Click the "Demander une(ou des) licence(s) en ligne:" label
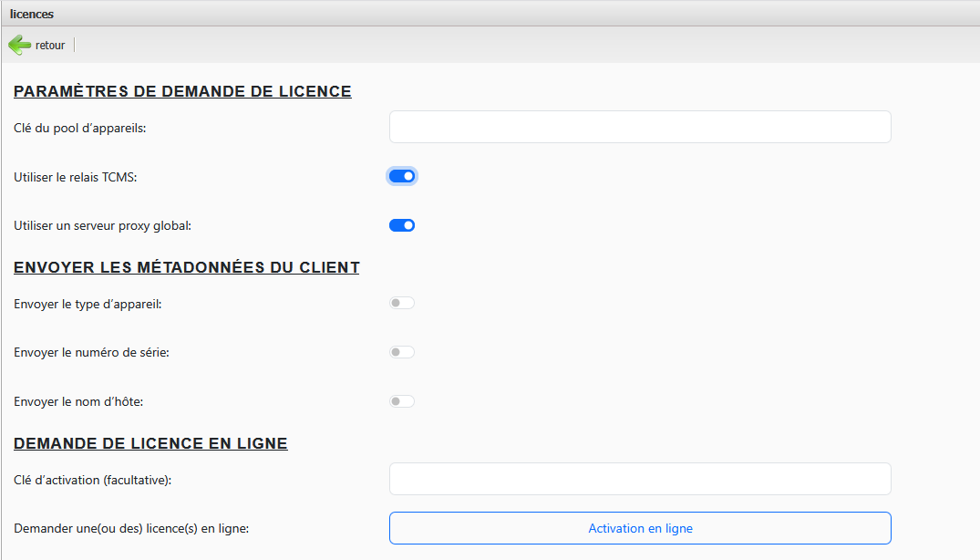The height and width of the screenshot is (560, 980). tap(131, 528)
